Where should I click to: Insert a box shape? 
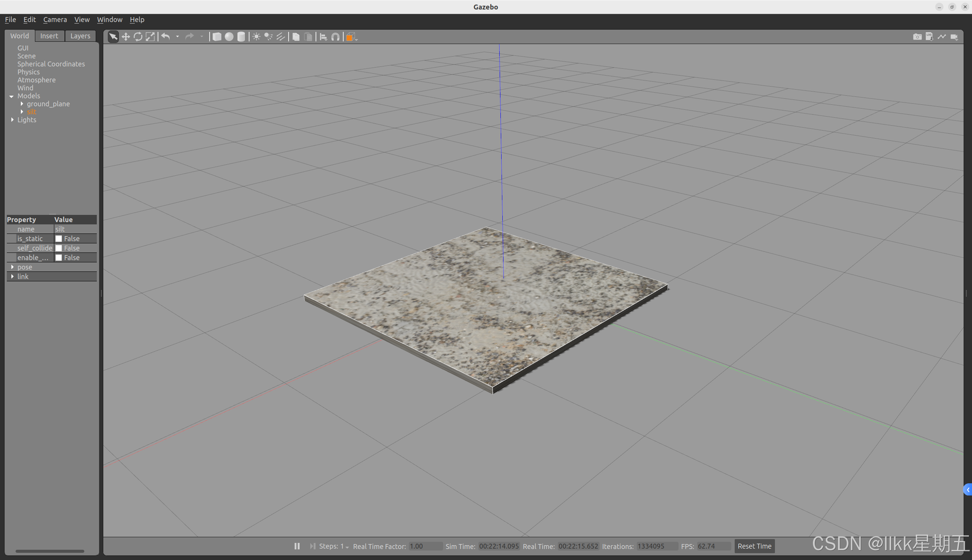coord(217,37)
